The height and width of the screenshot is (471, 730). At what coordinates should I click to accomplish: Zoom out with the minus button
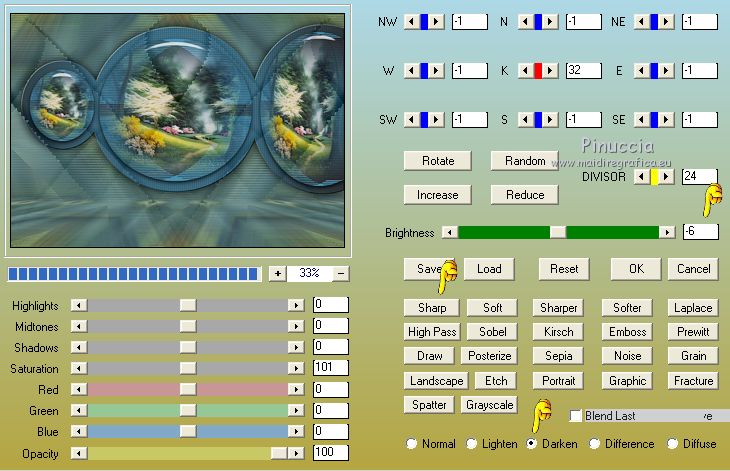[x=341, y=274]
